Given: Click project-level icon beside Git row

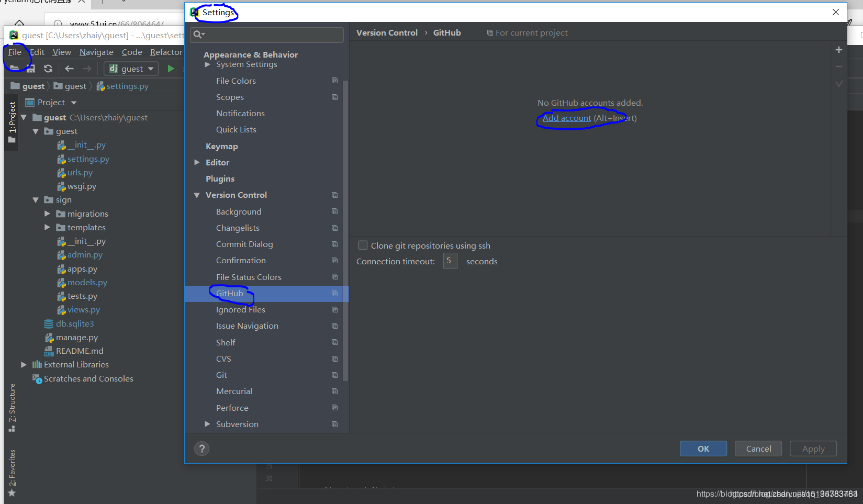Looking at the screenshot, I should point(334,375).
